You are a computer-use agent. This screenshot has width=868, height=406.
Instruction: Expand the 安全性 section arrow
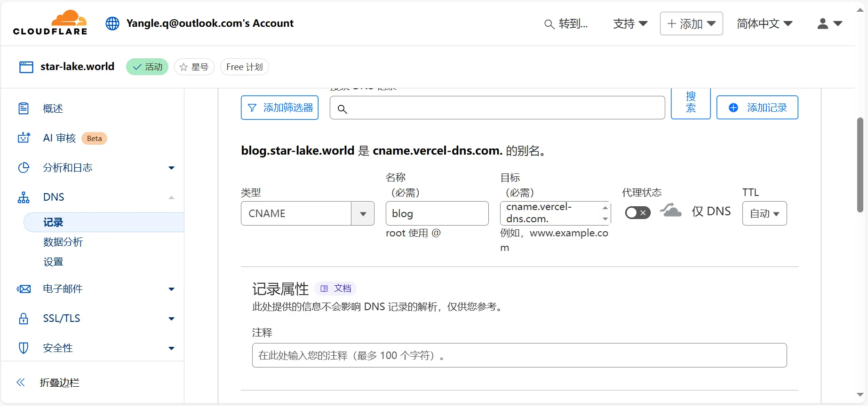[x=171, y=348]
